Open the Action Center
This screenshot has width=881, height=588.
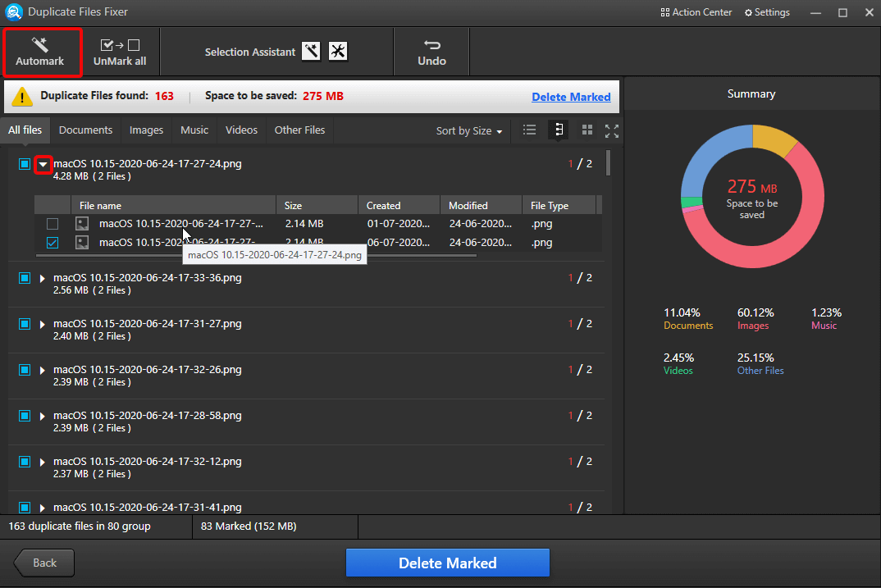click(696, 12)
